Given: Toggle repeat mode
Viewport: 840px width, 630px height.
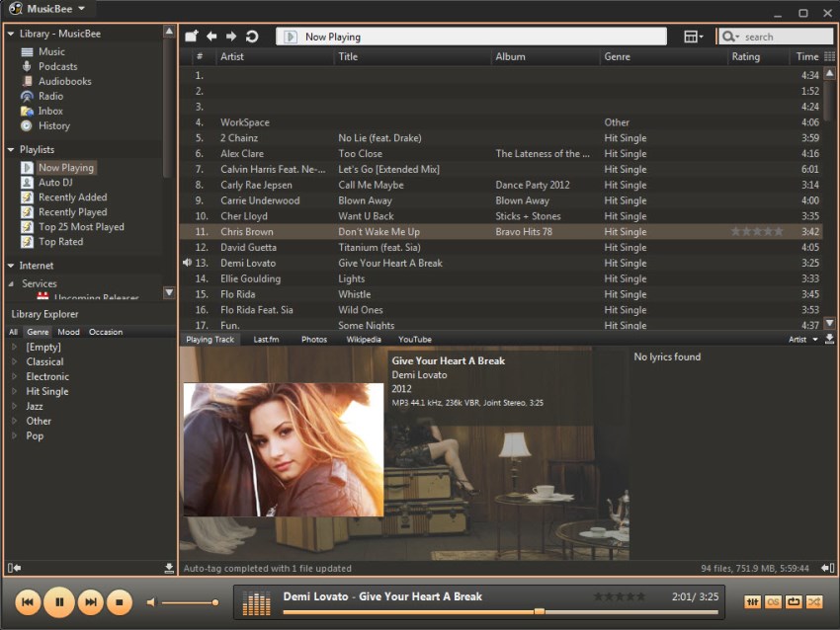Looking at the screenshot, I should (x=794, y=601).
